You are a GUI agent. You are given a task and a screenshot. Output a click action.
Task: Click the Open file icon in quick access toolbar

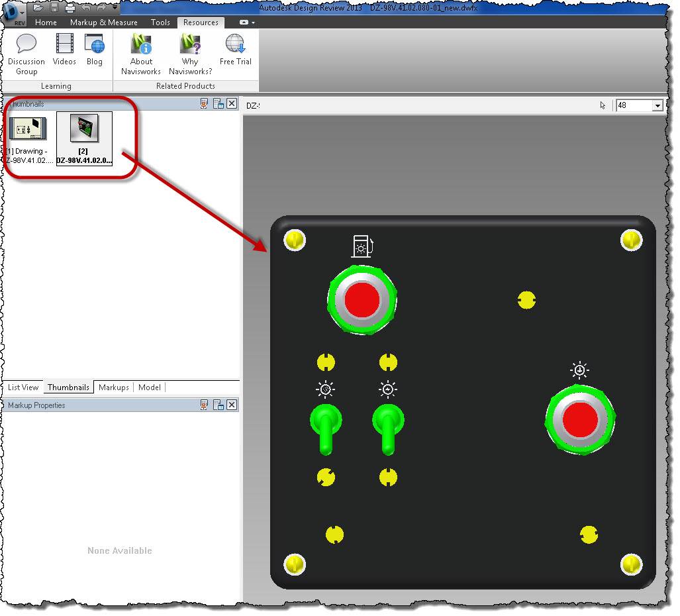coord(38,8)
